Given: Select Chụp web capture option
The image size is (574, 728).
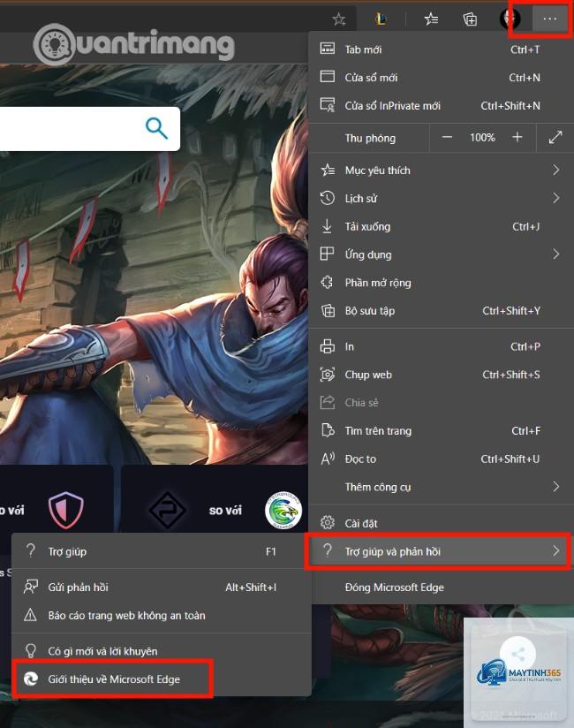Looking at the screenshot, I should tap(441, 375).
